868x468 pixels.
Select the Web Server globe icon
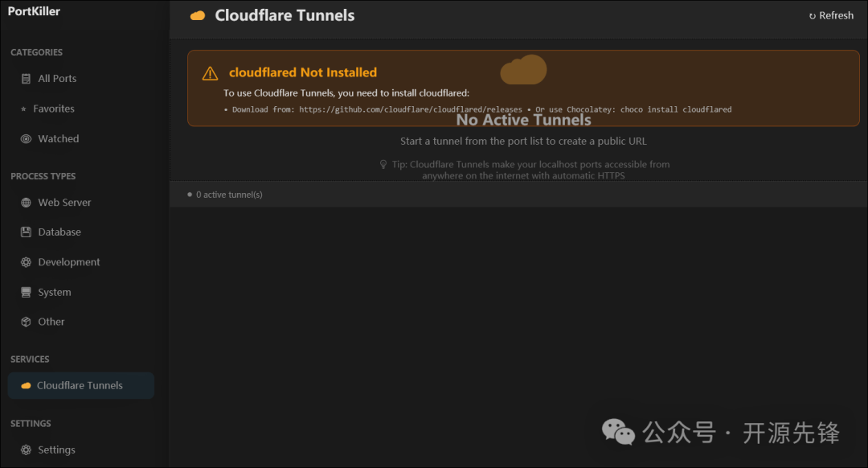[25, 202]
